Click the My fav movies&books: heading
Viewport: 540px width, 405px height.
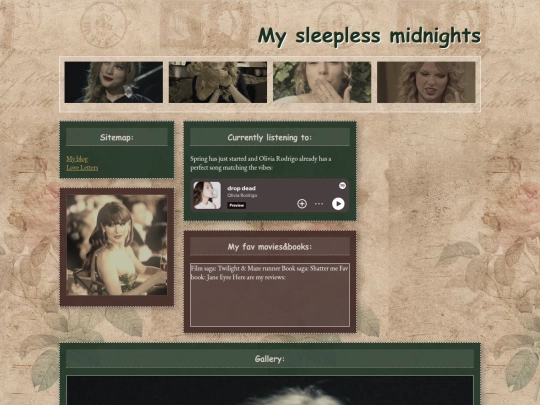(270, 247)
